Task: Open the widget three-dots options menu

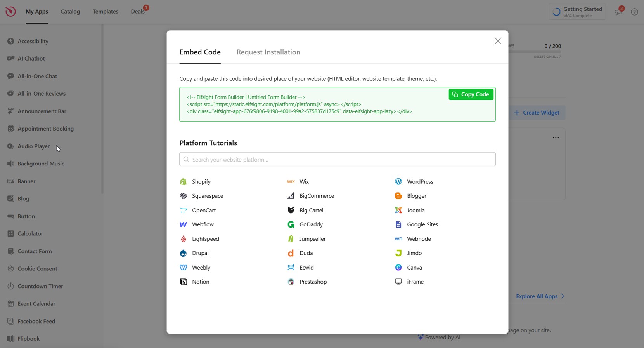Action: pos(556,137)
